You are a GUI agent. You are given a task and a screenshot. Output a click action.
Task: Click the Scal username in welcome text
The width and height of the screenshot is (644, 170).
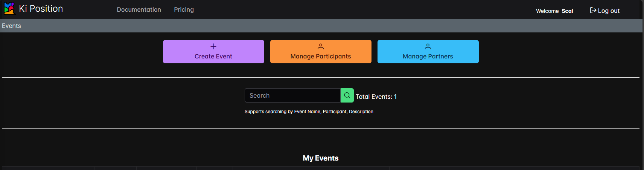coord(567,11)
